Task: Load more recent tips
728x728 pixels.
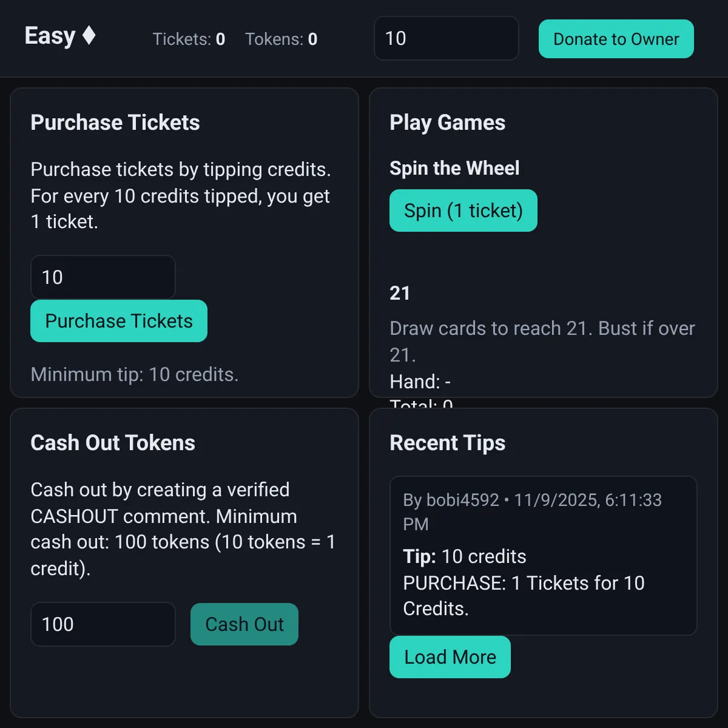Action: [x=450, y=657]
